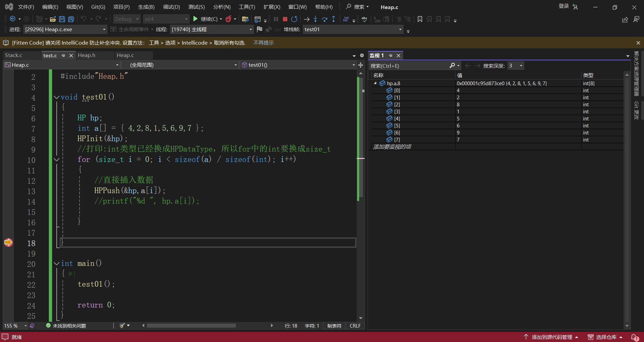Click the 不再提示 link
The image size is (644, 342).
[264, 43]
